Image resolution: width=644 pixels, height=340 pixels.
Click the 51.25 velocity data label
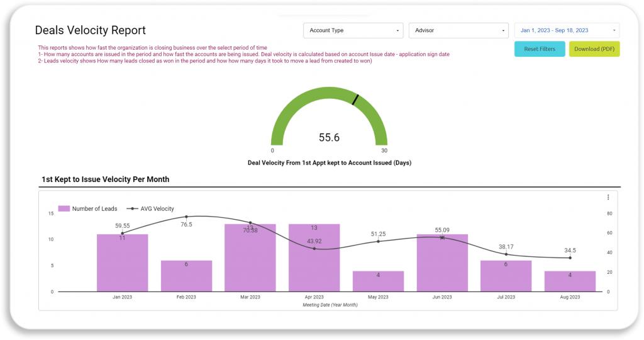378,234
